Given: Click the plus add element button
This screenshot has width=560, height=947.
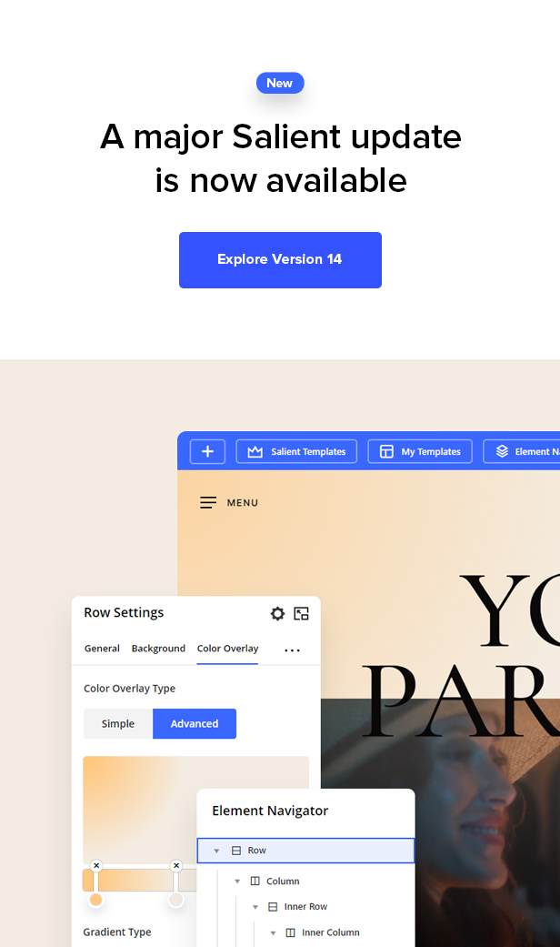Looking at the screenshot, I should tap(207, 451).
